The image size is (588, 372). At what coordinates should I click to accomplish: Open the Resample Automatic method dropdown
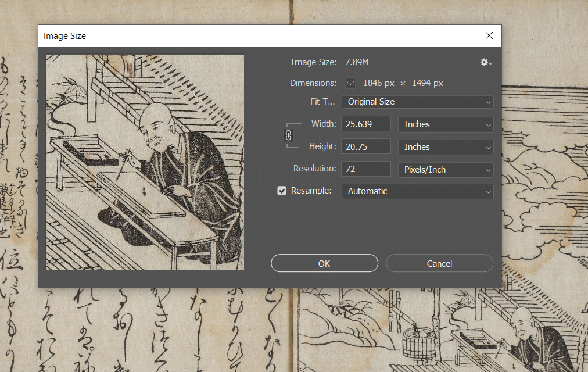(417, 191)
